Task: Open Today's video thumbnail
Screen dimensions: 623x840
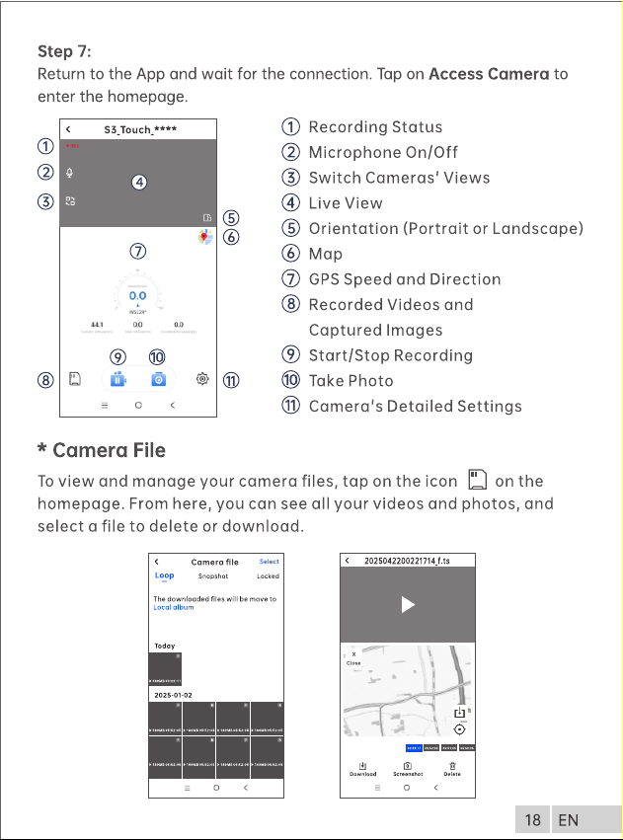Action: (165, 669)
